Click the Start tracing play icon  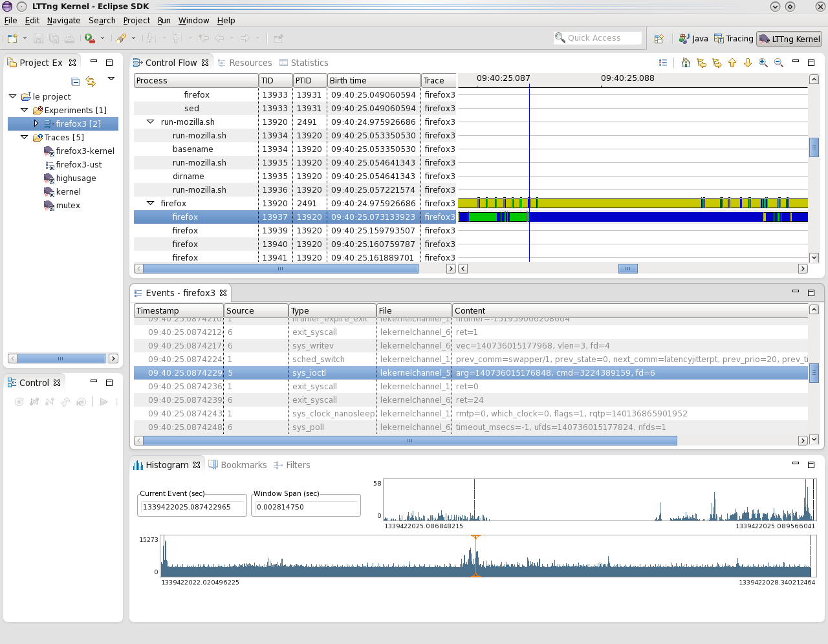103,402
